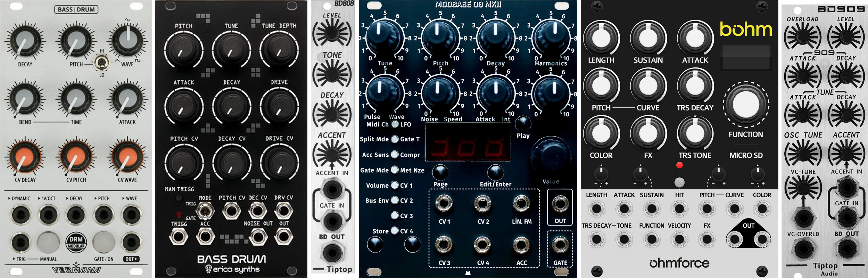
Task: Click the COLOR knob on bohm
Action: 601,133
